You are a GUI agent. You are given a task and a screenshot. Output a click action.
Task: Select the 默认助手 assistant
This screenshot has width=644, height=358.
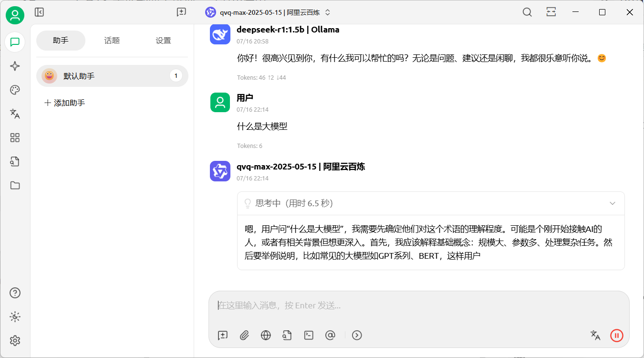click(112, 76)
